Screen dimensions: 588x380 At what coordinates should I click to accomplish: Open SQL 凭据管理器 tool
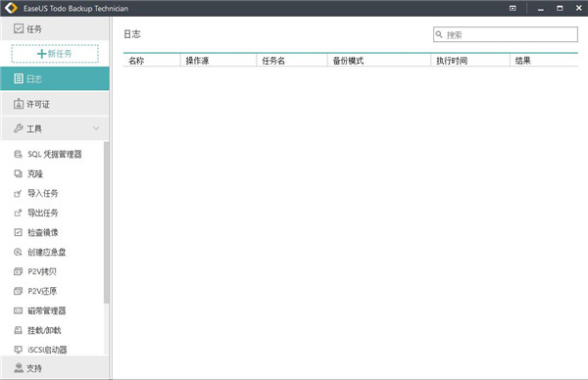click(55, 154)
